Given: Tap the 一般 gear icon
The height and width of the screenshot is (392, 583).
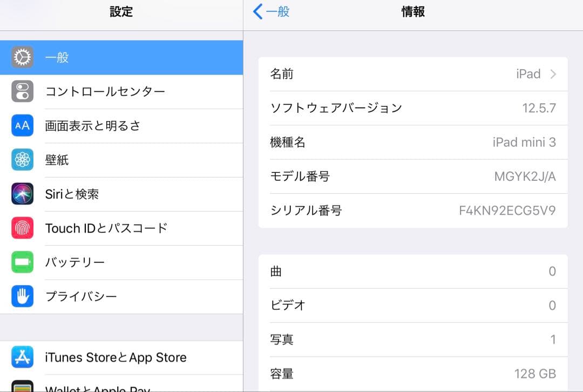Looking at the screenshot, I should coord(22,57).
